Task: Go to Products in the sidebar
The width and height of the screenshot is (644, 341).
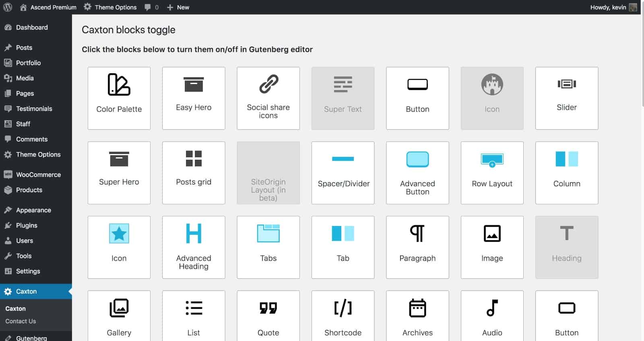Action: click(36, 190)
